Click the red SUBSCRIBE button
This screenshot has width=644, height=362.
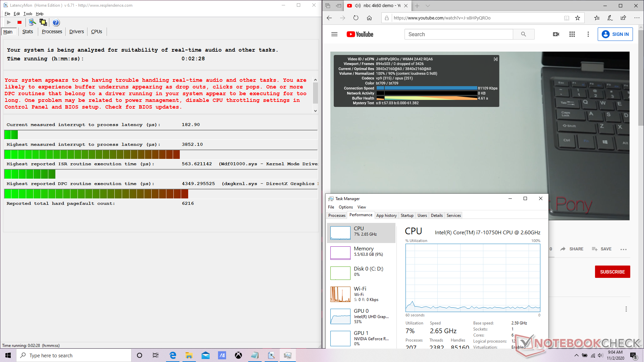pyautogui.click(x=612, y=272)
